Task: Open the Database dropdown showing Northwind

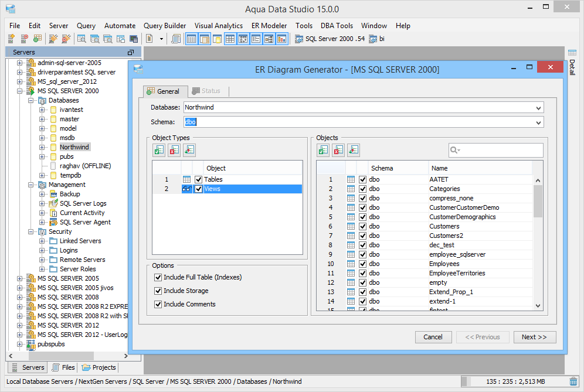Action: [538, 108]
